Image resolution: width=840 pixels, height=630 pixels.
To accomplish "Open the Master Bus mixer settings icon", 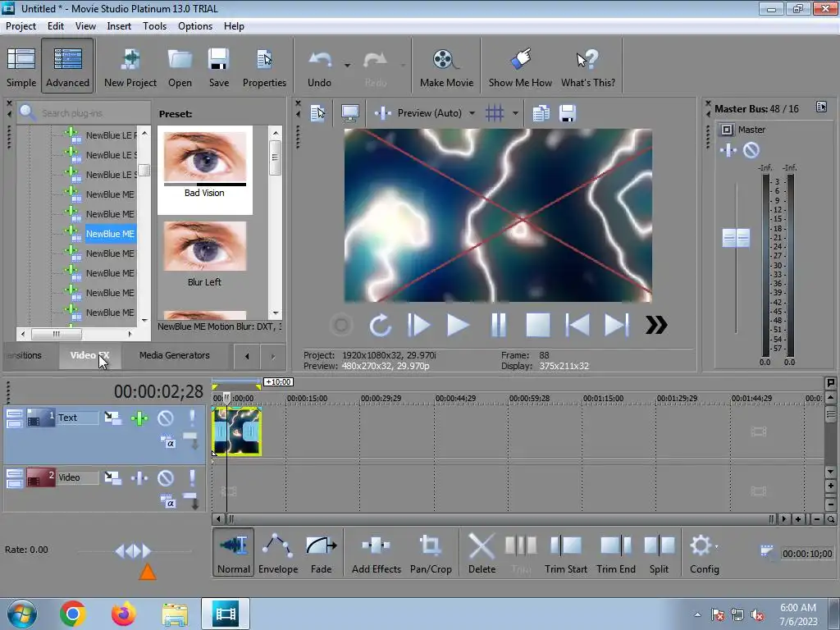I will (821, 107).
